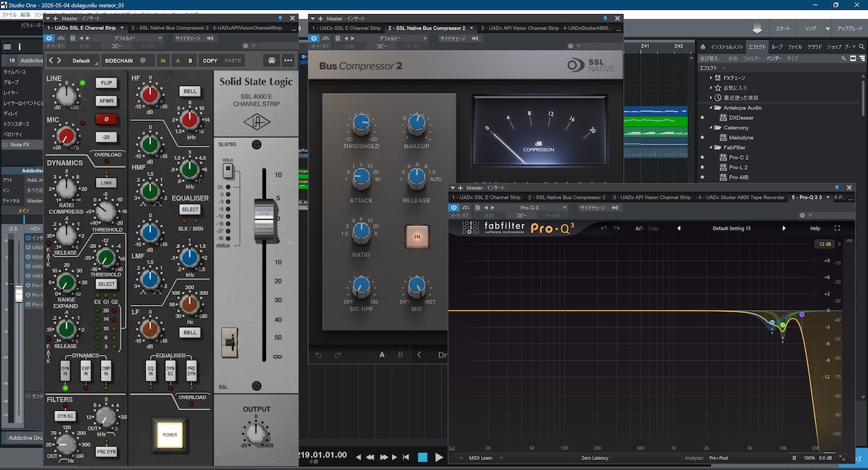
Task: Open the インストゥルメント browser tab
Action: point(727,47)
